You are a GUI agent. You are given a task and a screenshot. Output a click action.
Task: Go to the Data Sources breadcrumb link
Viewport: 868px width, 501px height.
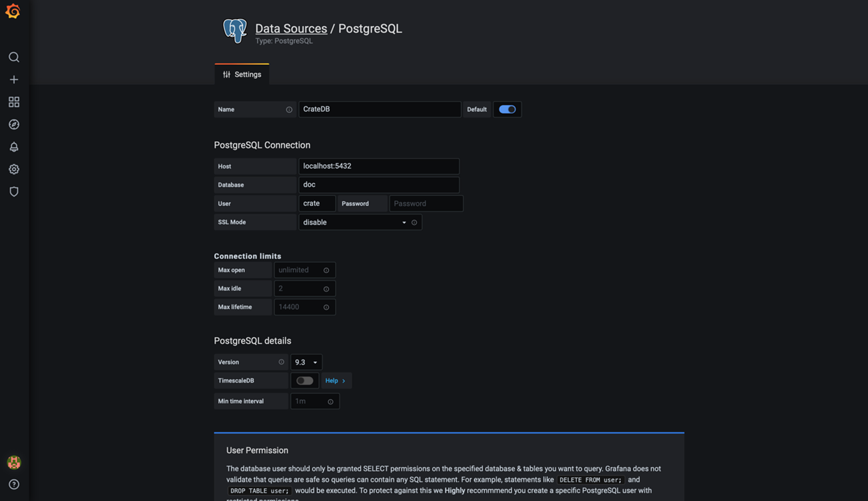(291, 28)
